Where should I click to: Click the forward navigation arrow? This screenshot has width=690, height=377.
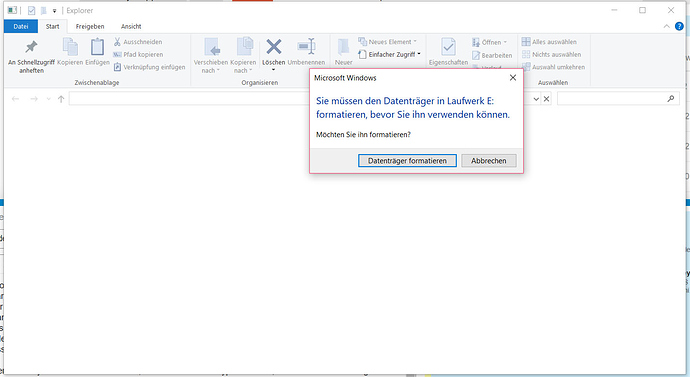[x=34, y=99]
